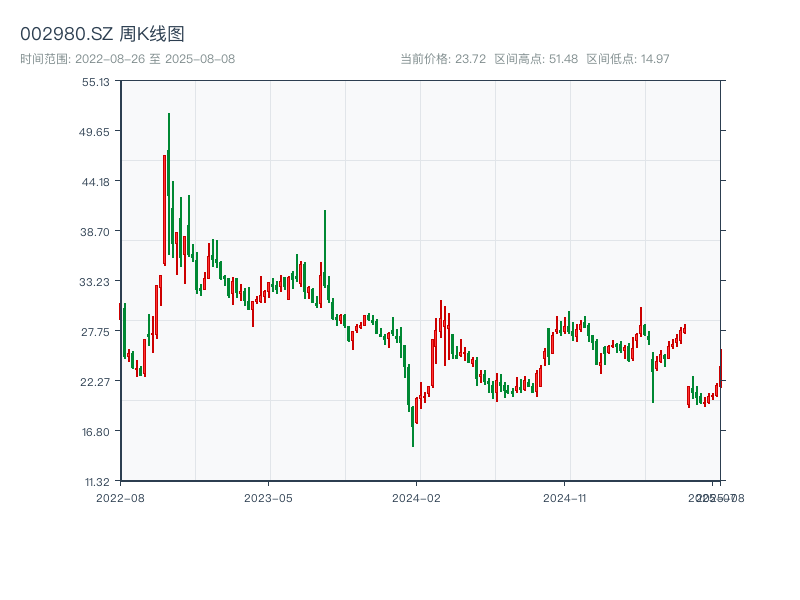Click the 16.80 y-axis price label
Image resolution: width=800 pixels, height=600 pixels.
pyautogui.click(x=96, y=431)
